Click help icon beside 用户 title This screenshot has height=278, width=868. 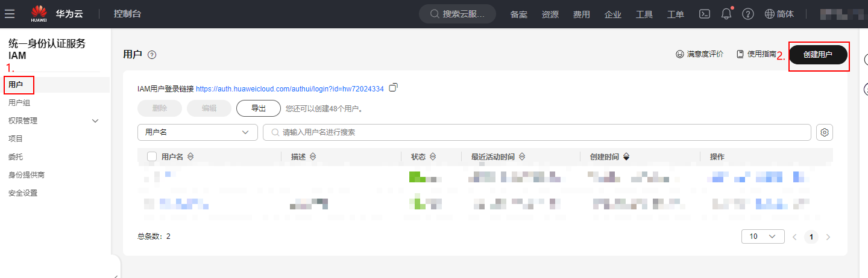coord(152,55)
